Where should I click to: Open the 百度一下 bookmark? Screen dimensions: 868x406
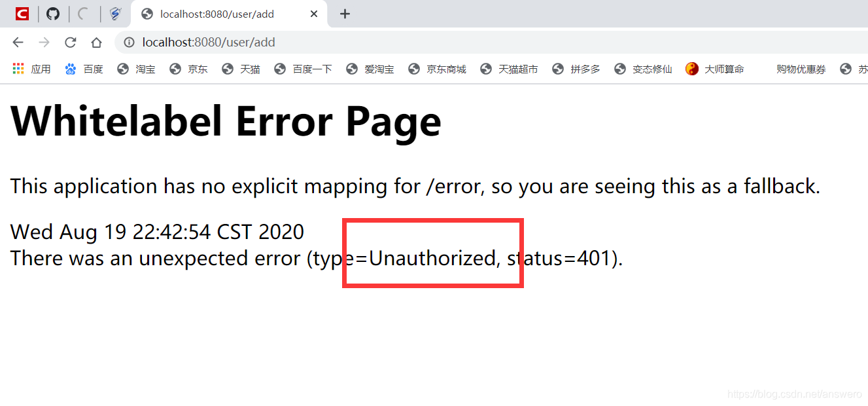click(x=304, y=69)
